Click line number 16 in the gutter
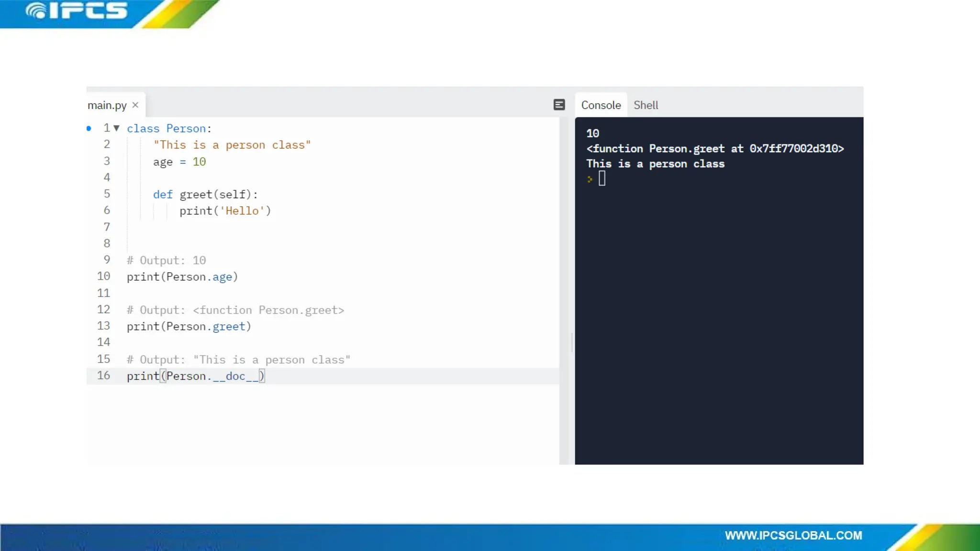 pos(103,376)
